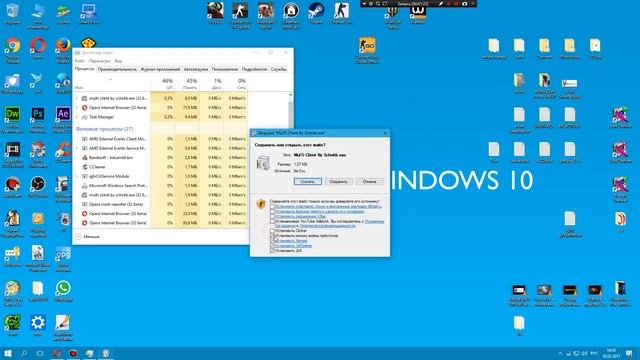Image resolution: width=640 pixels, height=360 pixels.
Task: Switch to the 'Автозагрузка' tab
Action: (196, 69)
